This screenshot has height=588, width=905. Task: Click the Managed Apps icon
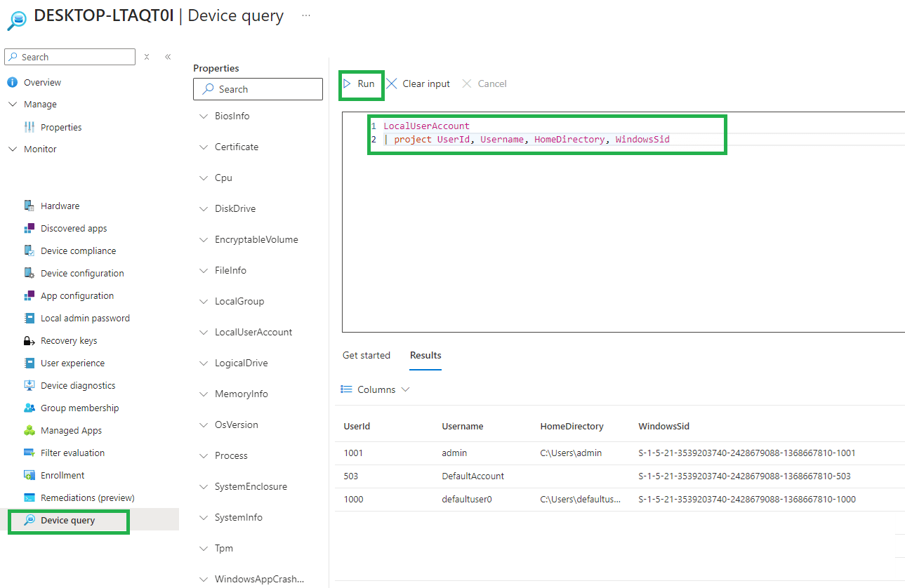[x=29, y=430]
